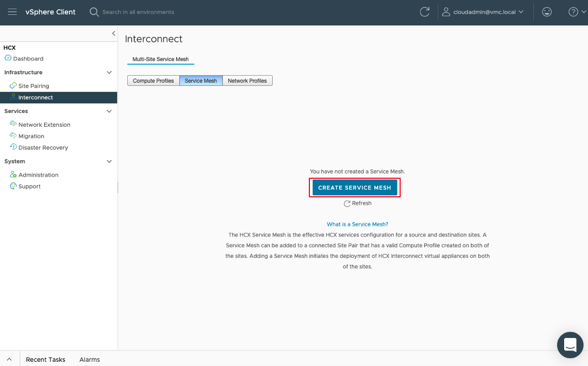Open Network Extension page
Viewport: 588px width, 366px height.
pyautogui.click(x=44, y=125)
